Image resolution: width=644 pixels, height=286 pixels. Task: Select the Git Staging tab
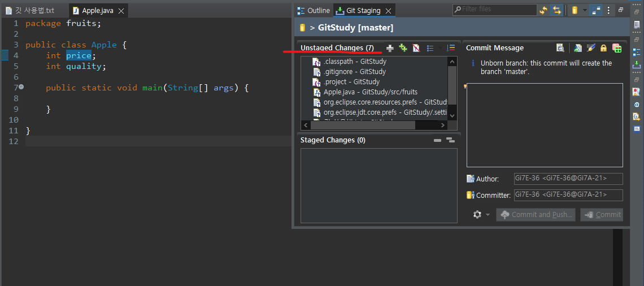[x=363, y=11]
